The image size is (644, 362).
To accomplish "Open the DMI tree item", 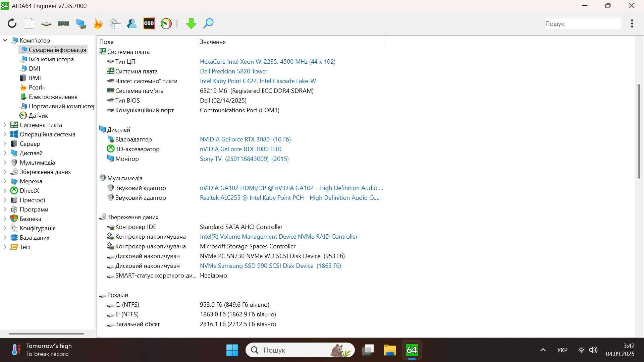I will [30, 68].
